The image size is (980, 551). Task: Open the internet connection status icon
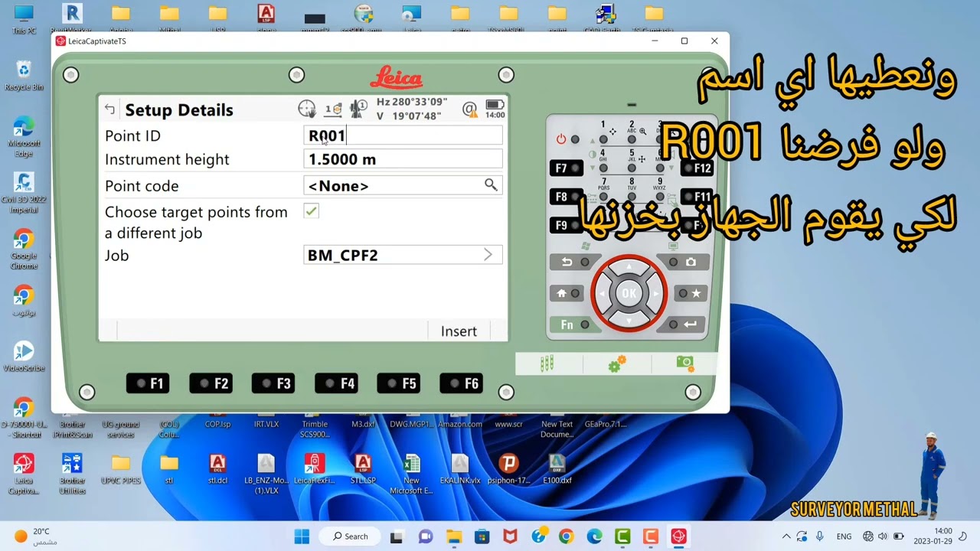[x=470, y=109]
